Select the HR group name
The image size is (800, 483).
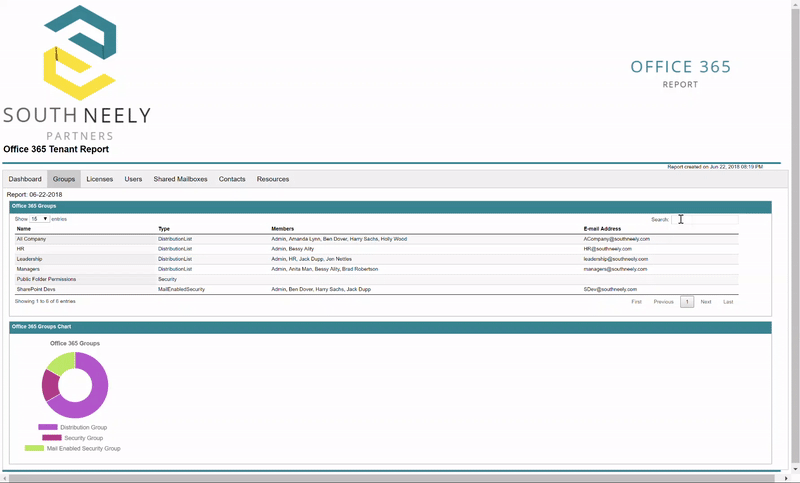click(20, 249)
